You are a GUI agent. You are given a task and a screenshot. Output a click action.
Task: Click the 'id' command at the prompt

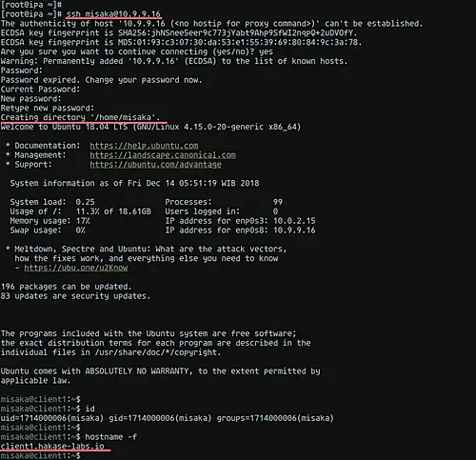point(89,409)
